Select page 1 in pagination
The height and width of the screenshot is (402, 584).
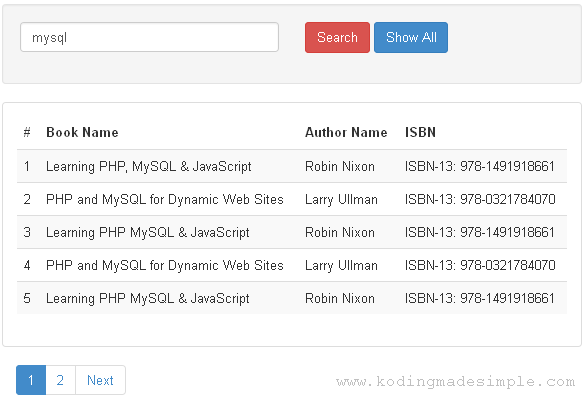pyautogui.click(x=31, y=380)
